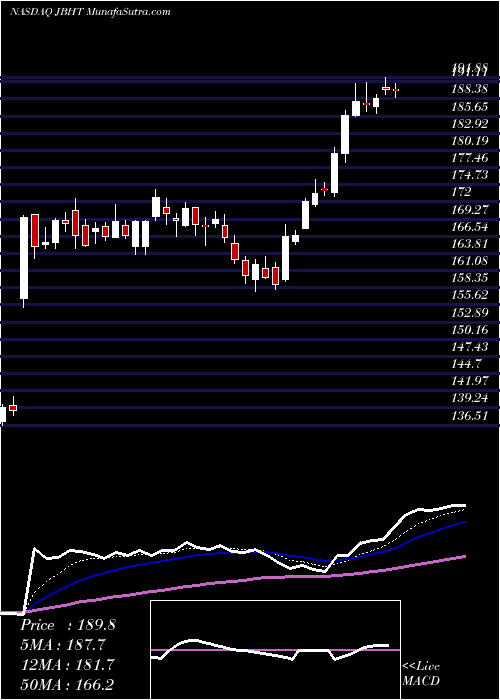
Task: Click the 161.08 axis label
Action: click(x=469, y=260)
